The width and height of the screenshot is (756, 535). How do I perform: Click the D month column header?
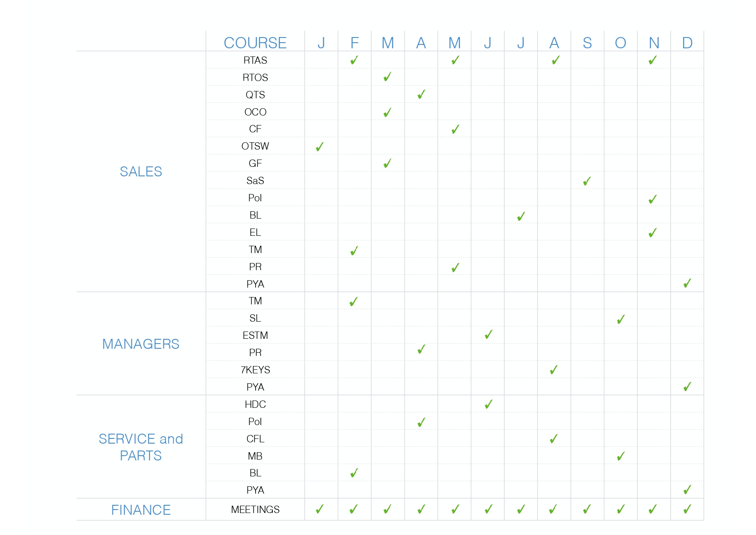click(x=687, y=43)
